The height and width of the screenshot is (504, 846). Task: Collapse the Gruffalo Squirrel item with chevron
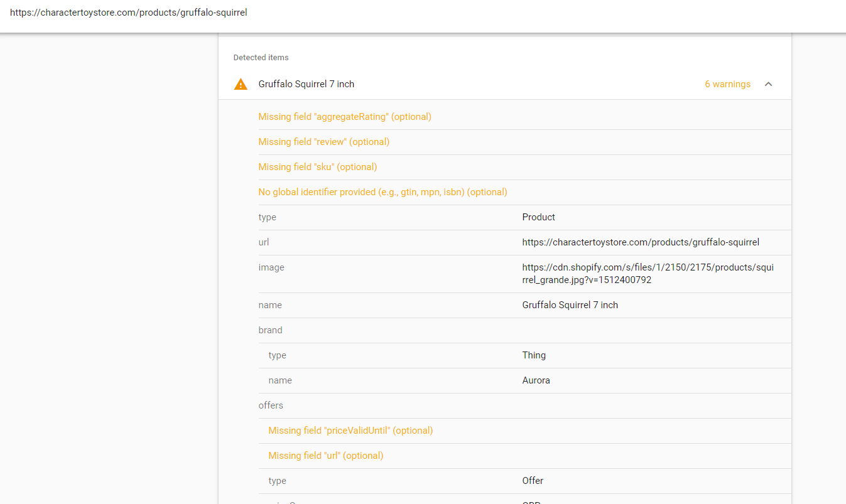pyautogui.click(x=768, y=84)
